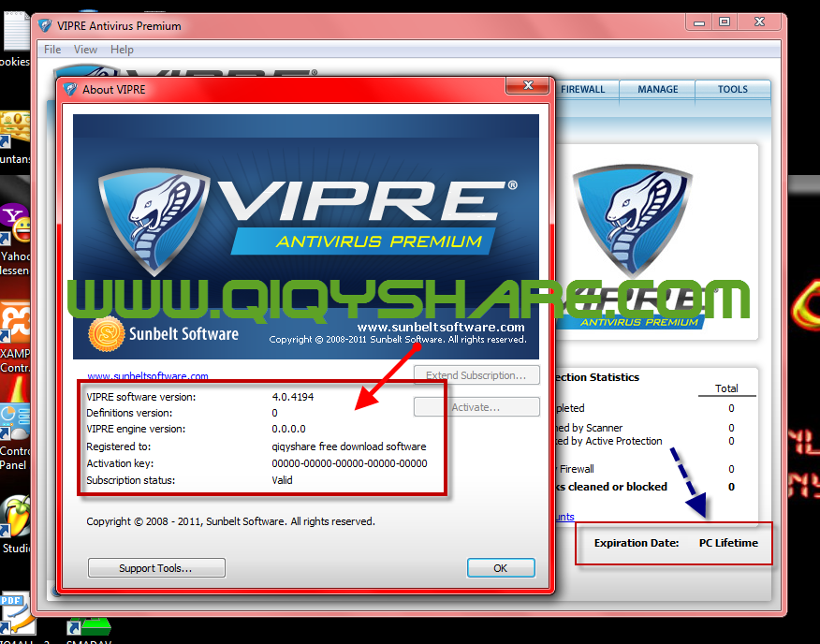Click the activation key 00000-00000-00000-00000-00000
Viewport: 820px width, 644px height.
[349, 463]
